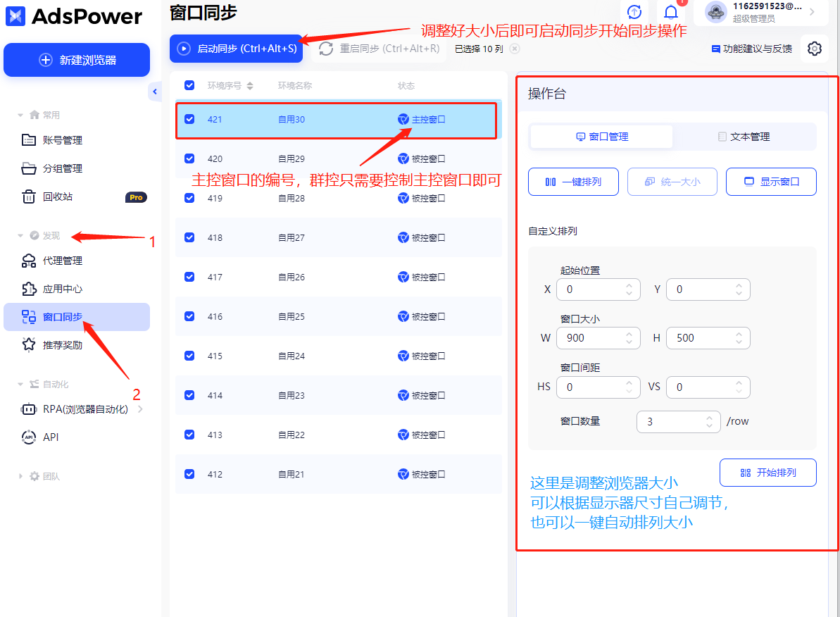Decrease the 窗口数量 per row stepper
Screen dimensions: 840x617
pos(709,425)
